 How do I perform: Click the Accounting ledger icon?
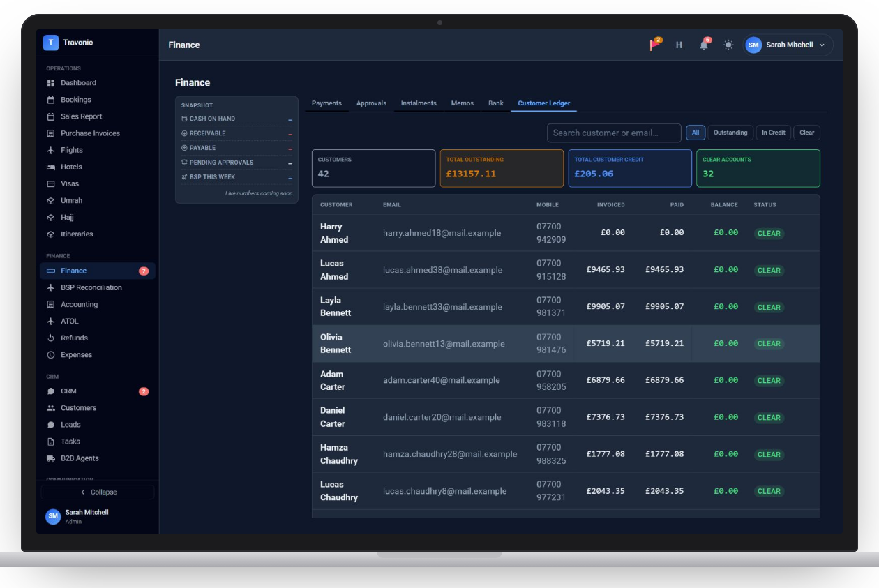pyautogui.click(x=51, y=304)
